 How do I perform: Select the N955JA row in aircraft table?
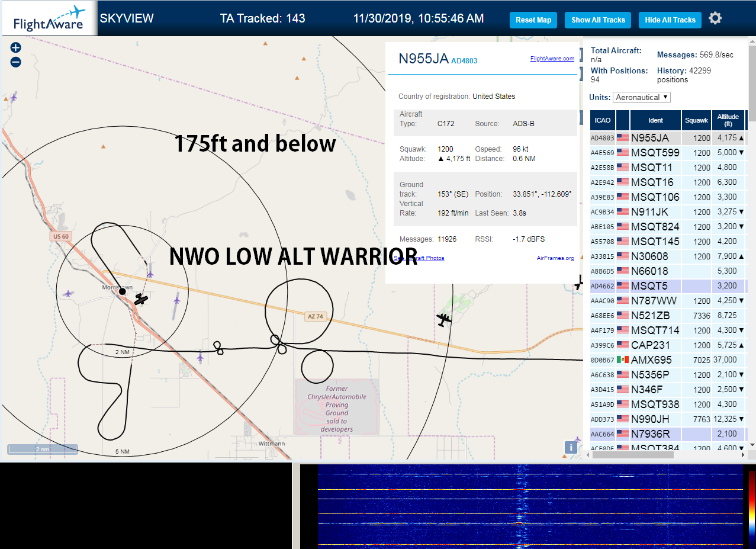click(668, 138)
